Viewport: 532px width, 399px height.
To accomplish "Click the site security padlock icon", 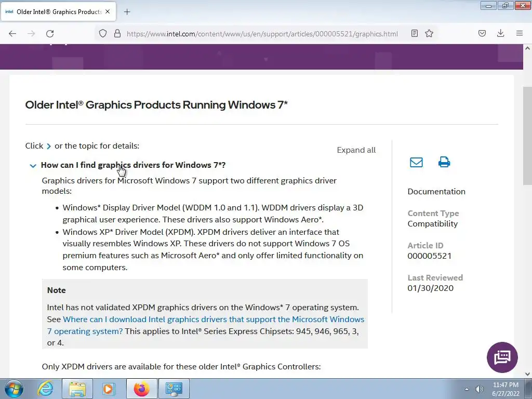I will [x=117, y=34].
